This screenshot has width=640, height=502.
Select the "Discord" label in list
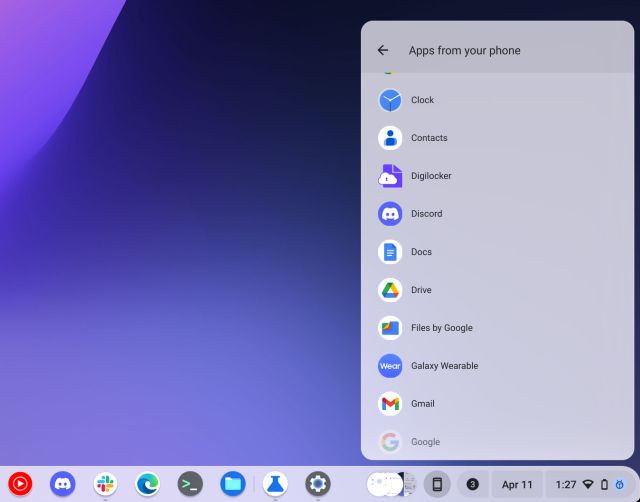tap(427, 214)
